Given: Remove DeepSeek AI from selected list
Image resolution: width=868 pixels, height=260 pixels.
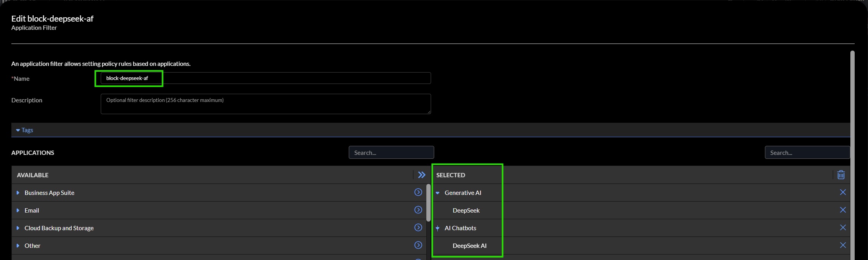Looking at the screenshot, I should tap(843, 245).
